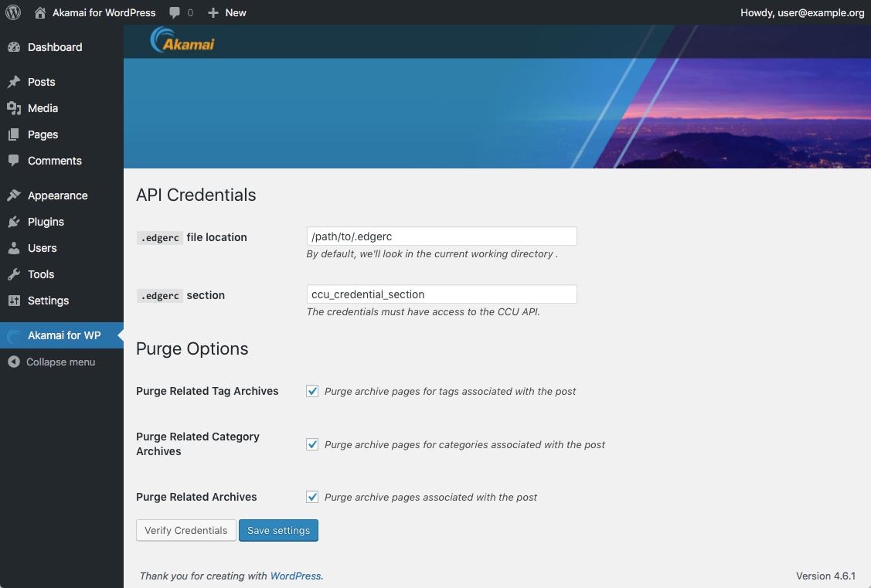Image resolution: width=871 pixels, height=588 pixels.
Task: Click the .edgerc file location field
Action: point(441,236)
